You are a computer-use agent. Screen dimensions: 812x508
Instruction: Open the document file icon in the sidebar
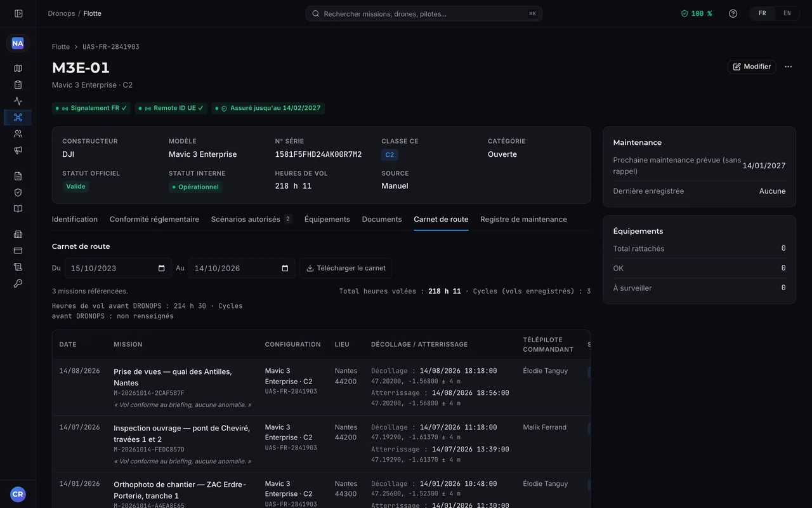click(18, 176)
